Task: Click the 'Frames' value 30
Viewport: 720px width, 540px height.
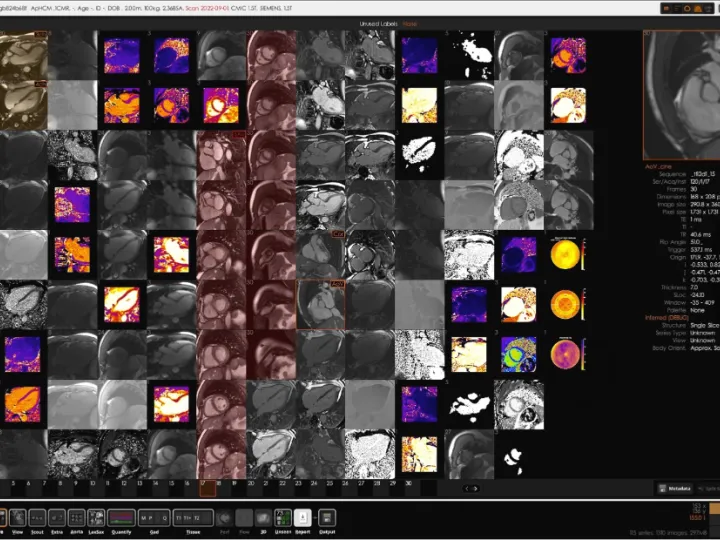Action: 694,189
